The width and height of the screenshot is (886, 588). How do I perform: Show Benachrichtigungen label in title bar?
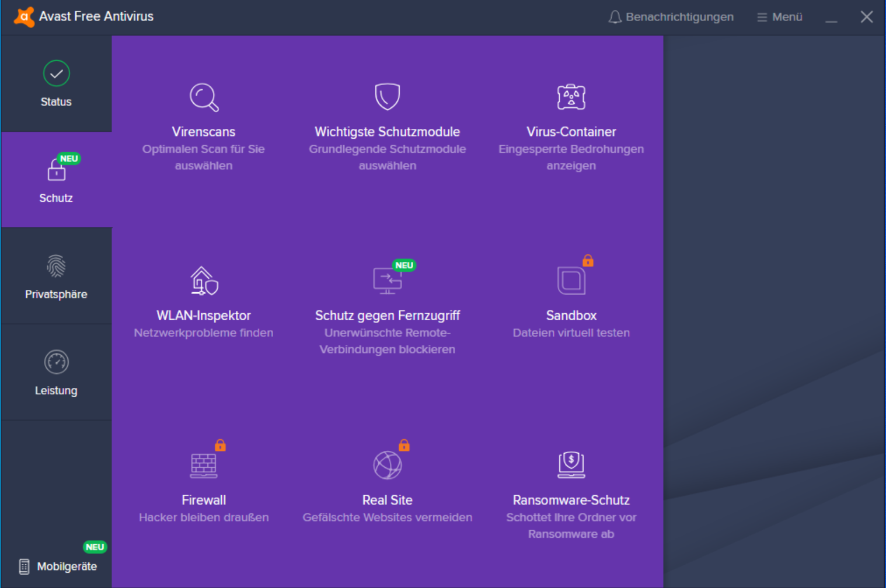click(680, 17)
